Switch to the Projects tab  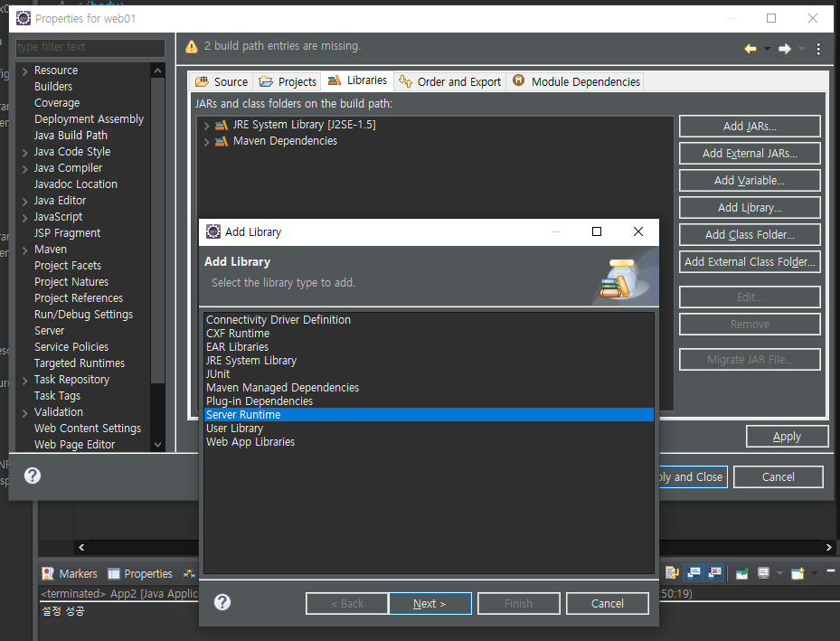coord(288,82)
